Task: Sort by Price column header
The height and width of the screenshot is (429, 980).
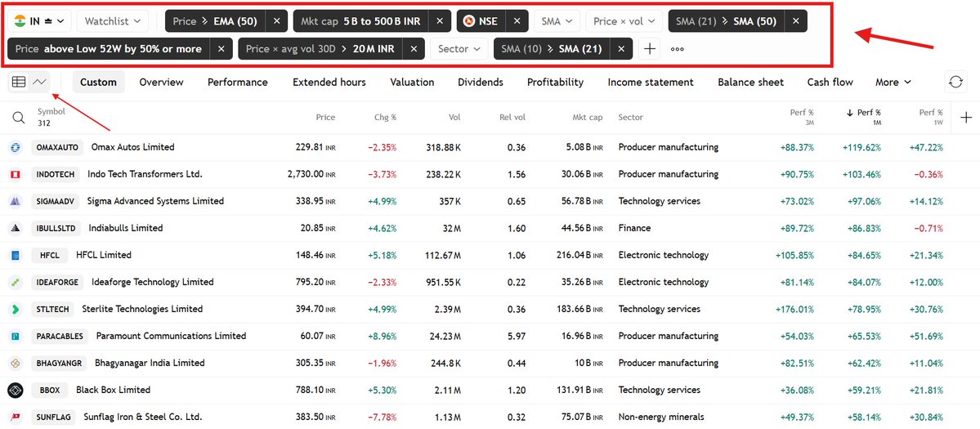Action: click(x=325, y=118)
